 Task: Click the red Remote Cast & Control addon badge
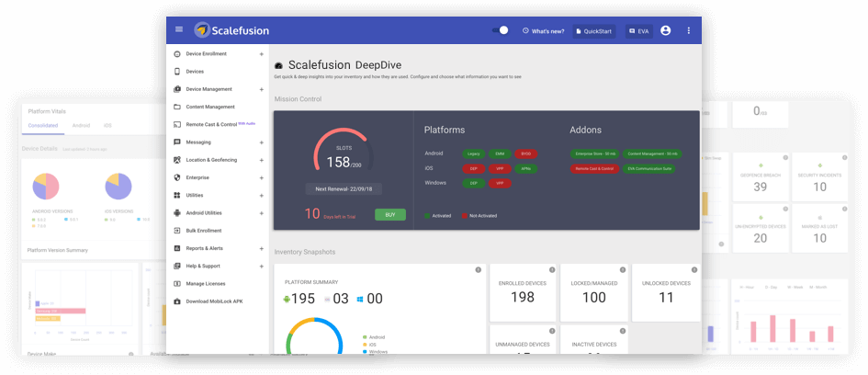point(595,168)
